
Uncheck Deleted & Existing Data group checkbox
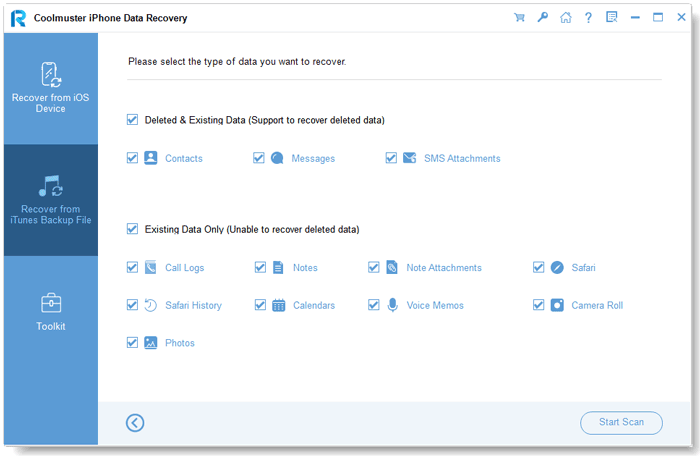pyautogui.click(x=132, y=120)
